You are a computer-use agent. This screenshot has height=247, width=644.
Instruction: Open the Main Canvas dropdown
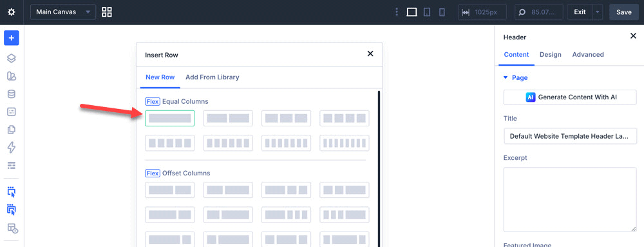pos(63,12)
